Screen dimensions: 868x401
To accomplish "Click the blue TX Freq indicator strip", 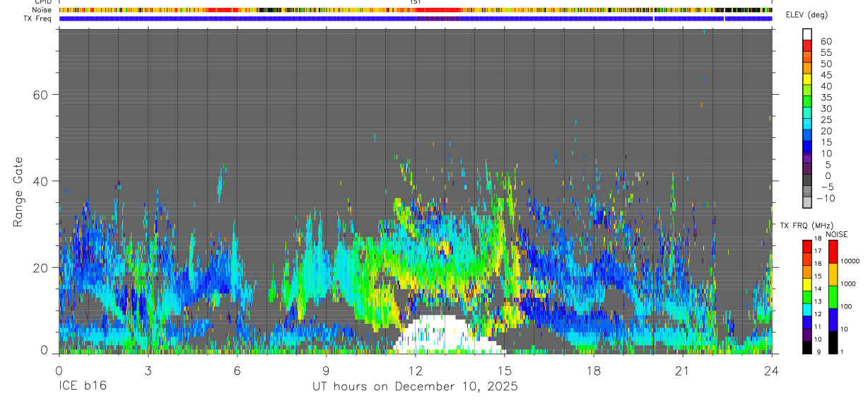I will pos(415,18).
